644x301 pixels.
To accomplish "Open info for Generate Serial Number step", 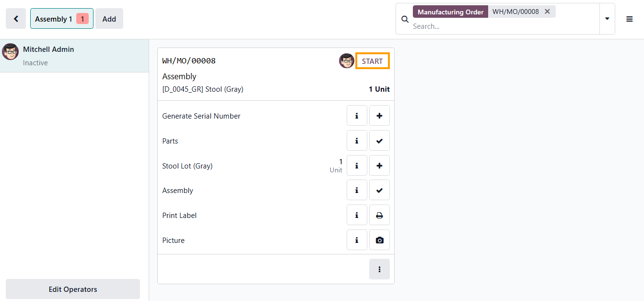I will (x=357, y=116).
